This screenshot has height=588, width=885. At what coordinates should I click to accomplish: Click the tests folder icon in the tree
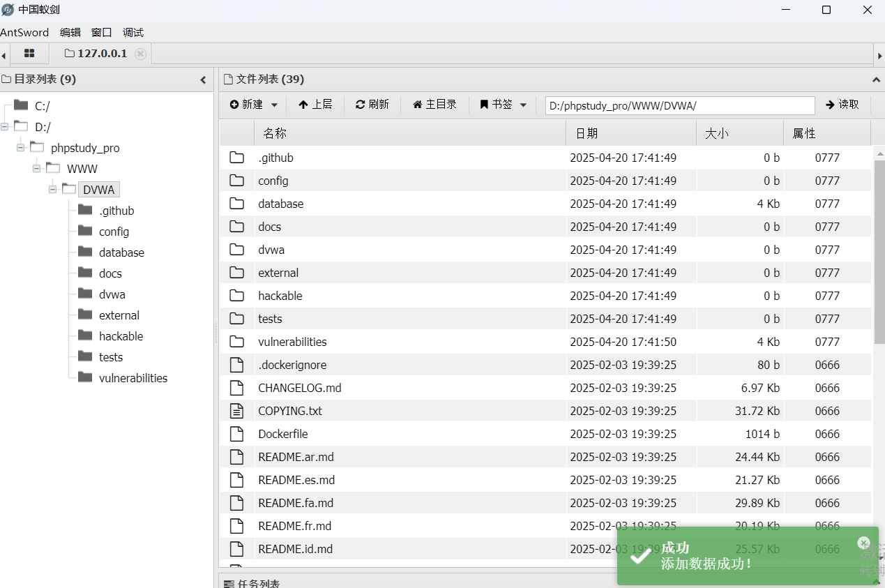(x=85, y=356)
